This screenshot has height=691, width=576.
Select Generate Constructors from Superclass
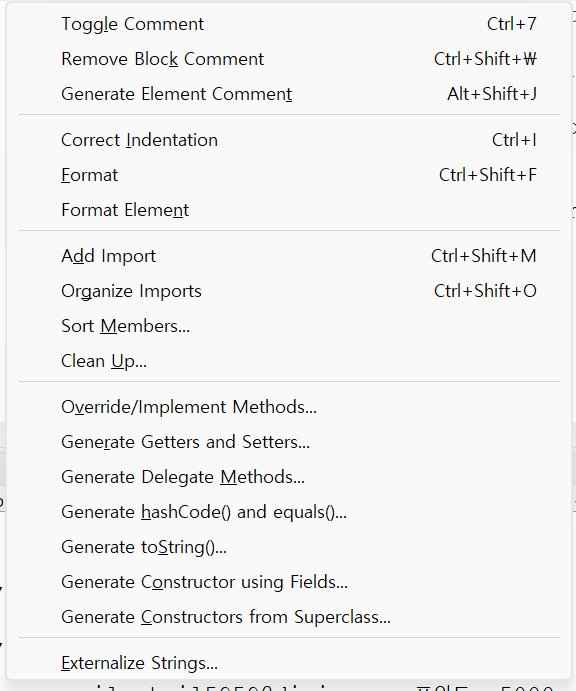point(289,617)
